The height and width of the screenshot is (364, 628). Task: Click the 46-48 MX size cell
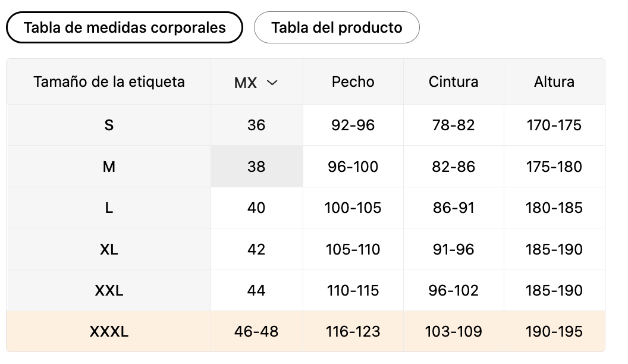[x=257, y=331]
